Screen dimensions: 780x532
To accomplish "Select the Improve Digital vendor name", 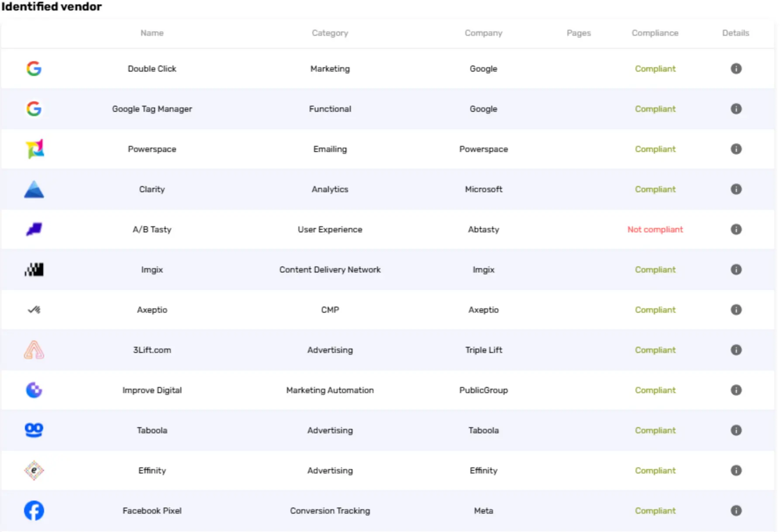I will point(152,390).
